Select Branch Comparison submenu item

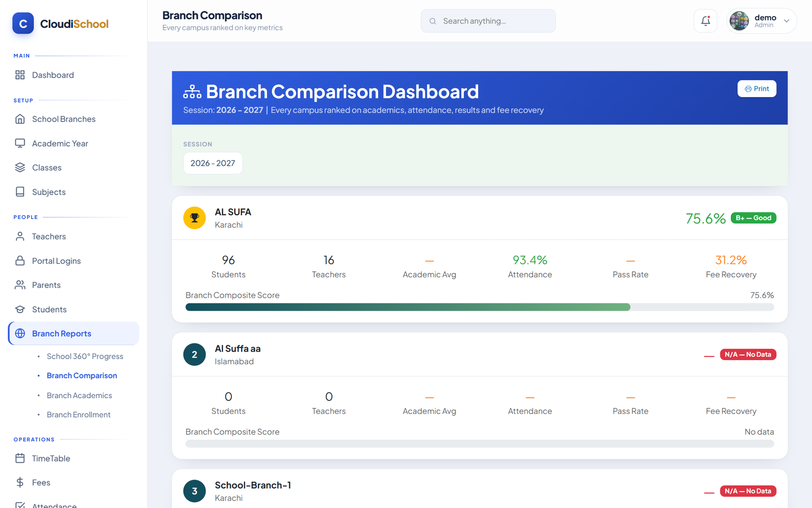pos(82,376)
